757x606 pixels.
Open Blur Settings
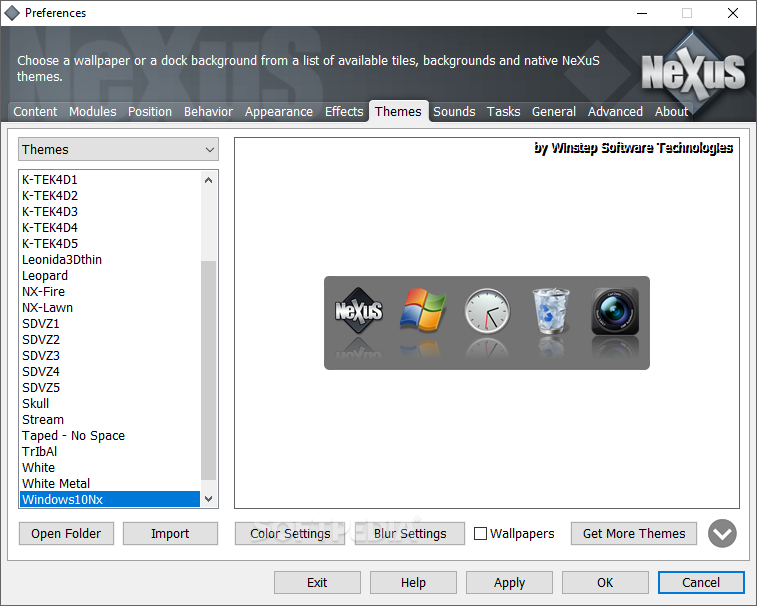(410, 534)
